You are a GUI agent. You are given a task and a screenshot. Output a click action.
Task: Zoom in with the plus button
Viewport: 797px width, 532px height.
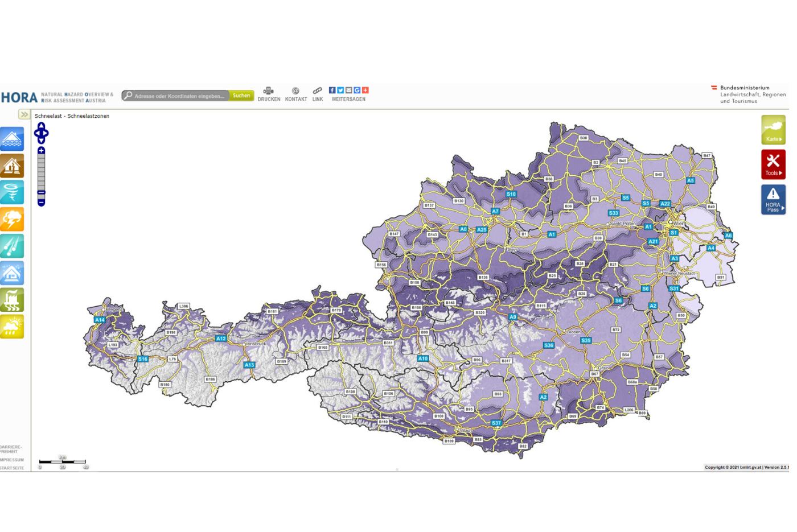(x=41, y=151)
